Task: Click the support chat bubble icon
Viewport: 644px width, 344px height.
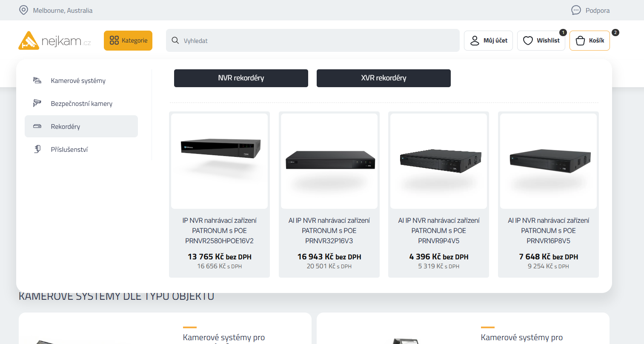Action: [576, 10]
